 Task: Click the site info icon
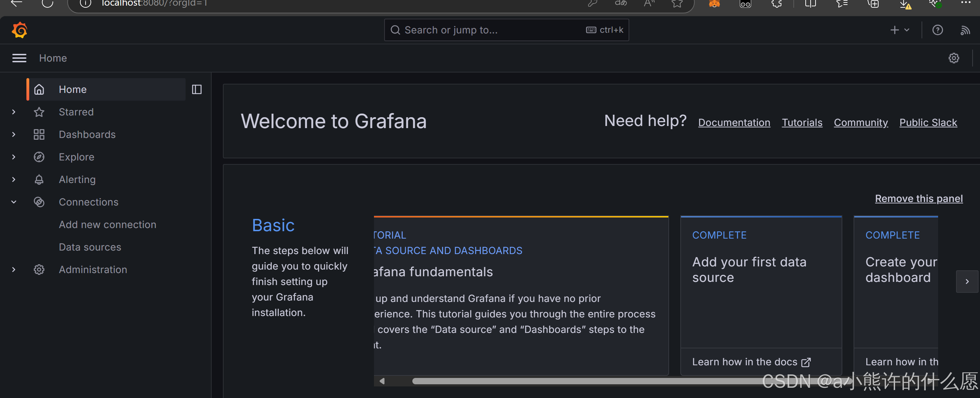[x=86, y=4]
